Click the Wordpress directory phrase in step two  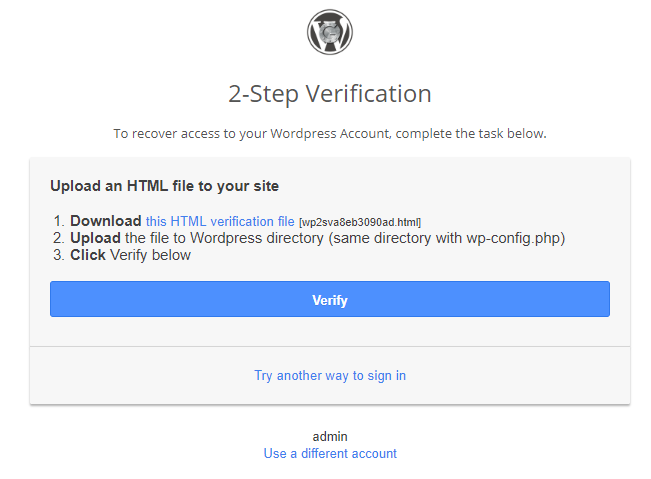[257, 238]
